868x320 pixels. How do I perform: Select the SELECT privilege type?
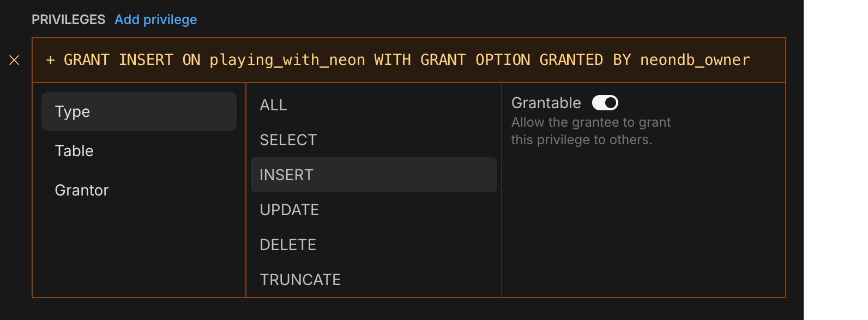(288, 139)
